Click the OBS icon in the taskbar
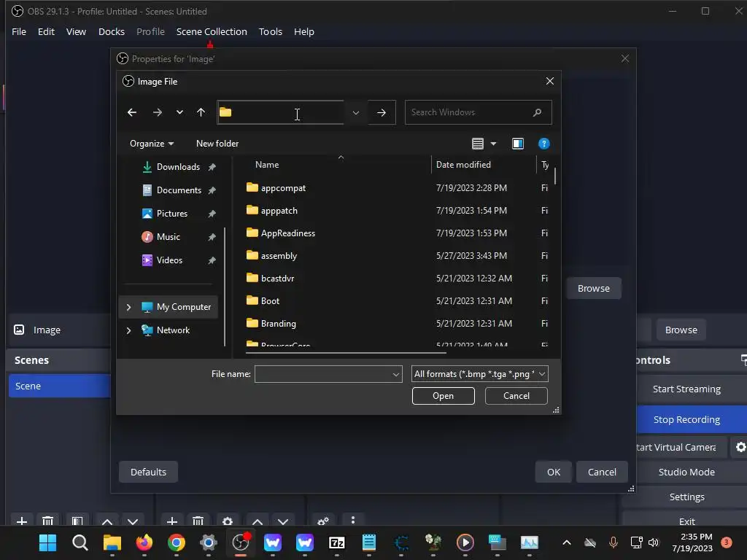This screenshot has width=747, height=560. click(x=241, y=542)
